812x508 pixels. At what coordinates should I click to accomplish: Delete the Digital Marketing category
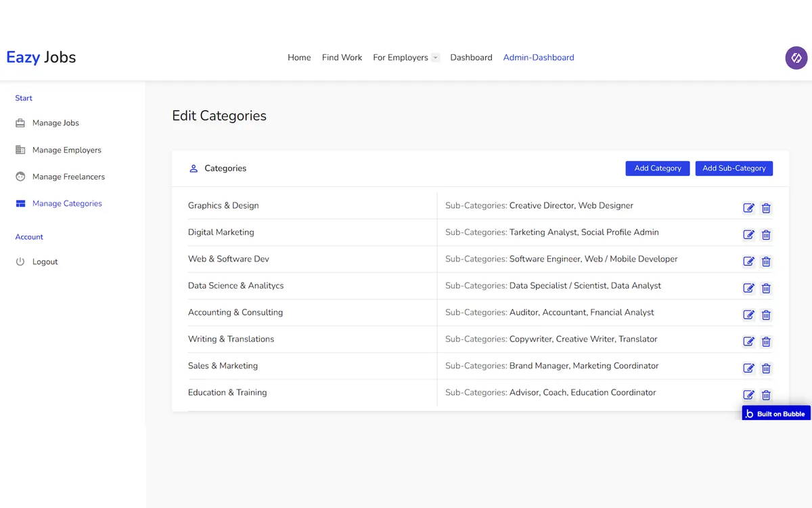(766, 234)
